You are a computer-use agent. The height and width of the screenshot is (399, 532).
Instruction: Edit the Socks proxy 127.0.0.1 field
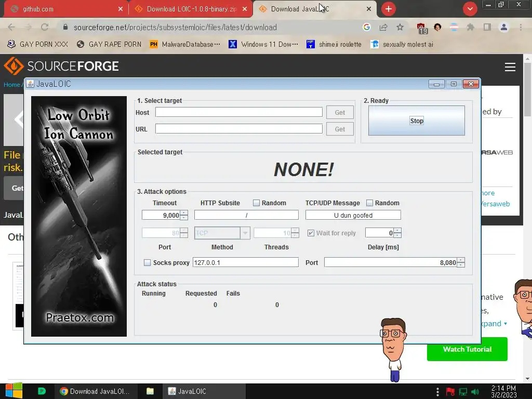(x=246, y=262)
